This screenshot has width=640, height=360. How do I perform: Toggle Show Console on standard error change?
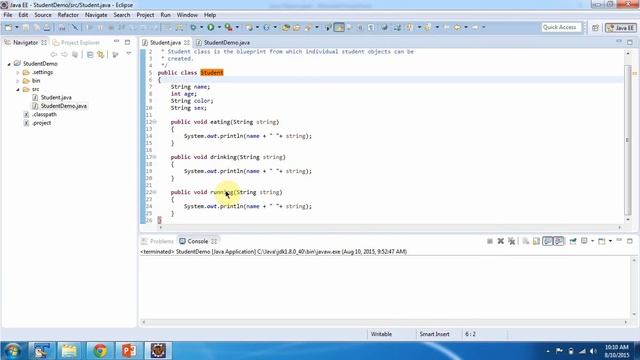click(558, 241)
